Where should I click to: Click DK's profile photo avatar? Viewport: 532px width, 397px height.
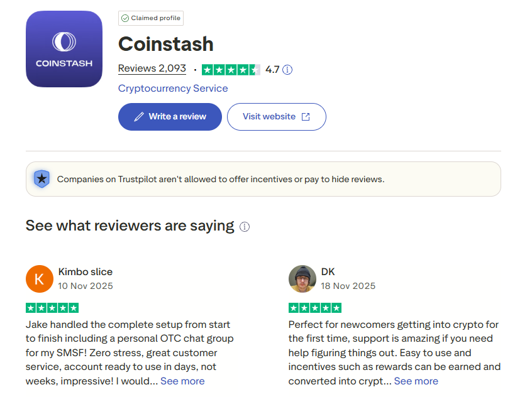point(302,279)
